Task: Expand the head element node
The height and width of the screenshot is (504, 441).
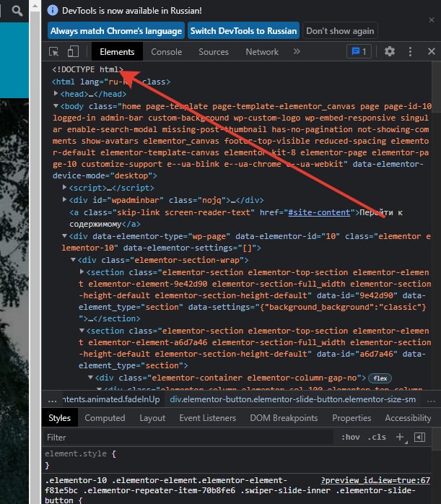Action: [x=56, y=94]
